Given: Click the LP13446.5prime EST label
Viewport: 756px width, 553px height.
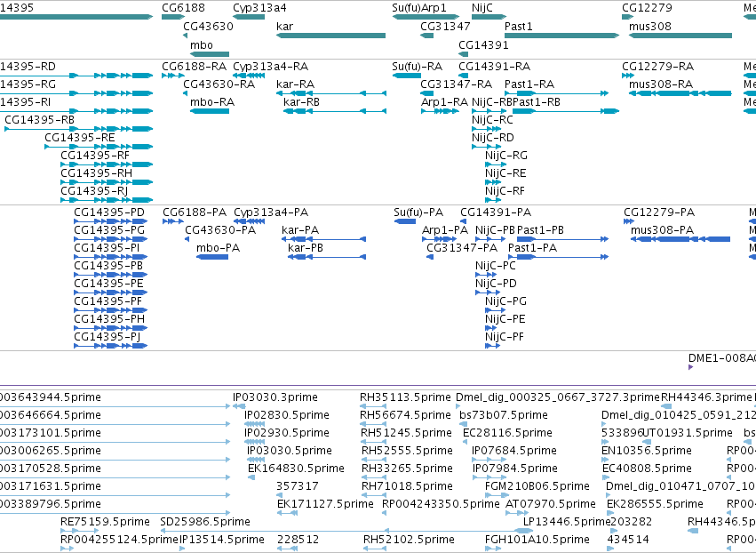Looking at the screenshot, I should point(567,522).
